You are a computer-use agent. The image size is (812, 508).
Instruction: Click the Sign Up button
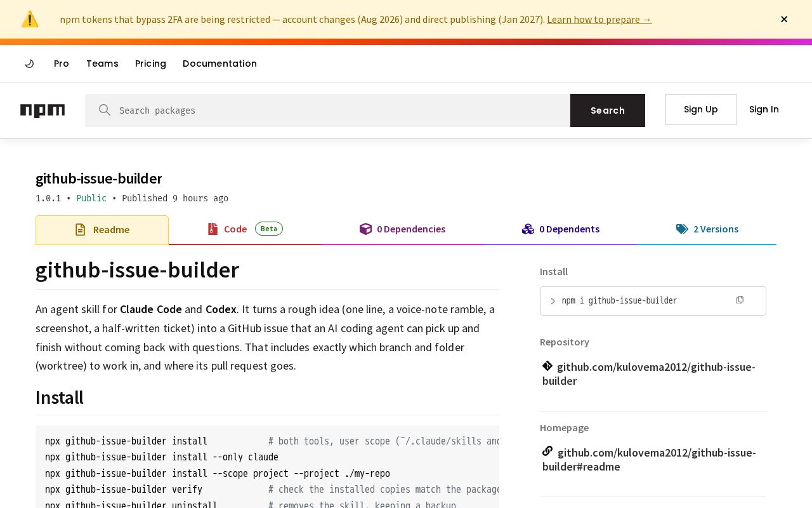tap(701, 109)
